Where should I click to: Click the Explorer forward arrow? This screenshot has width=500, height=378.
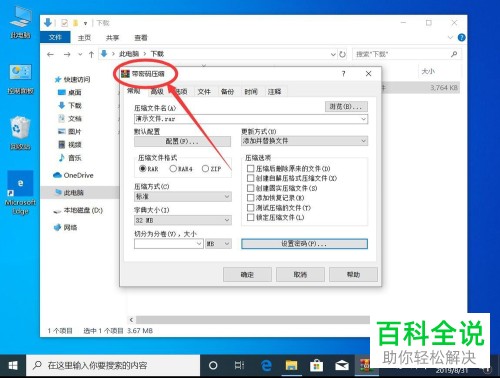tap(67, 54)
